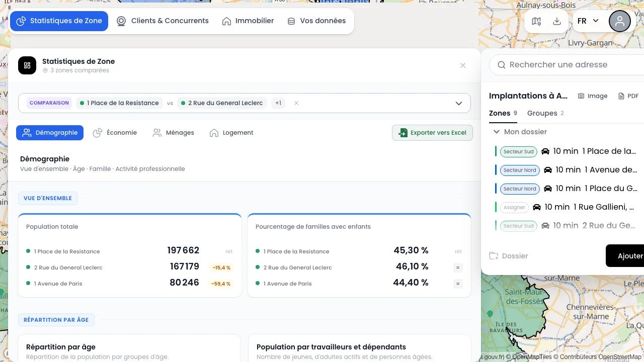Click the 44,40 % families value
Screen dimensions: 644x362
[x=411, y=283]
